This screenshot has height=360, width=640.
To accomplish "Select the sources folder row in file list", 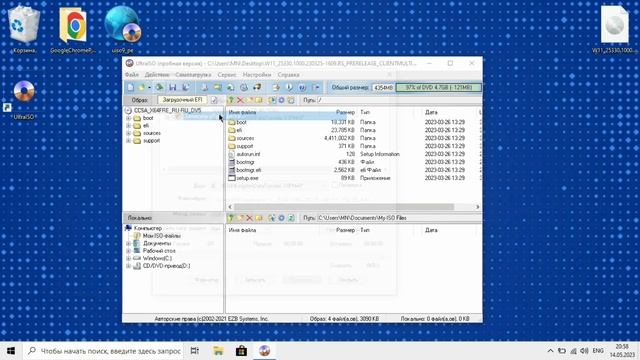I will [x=353, y=138].
